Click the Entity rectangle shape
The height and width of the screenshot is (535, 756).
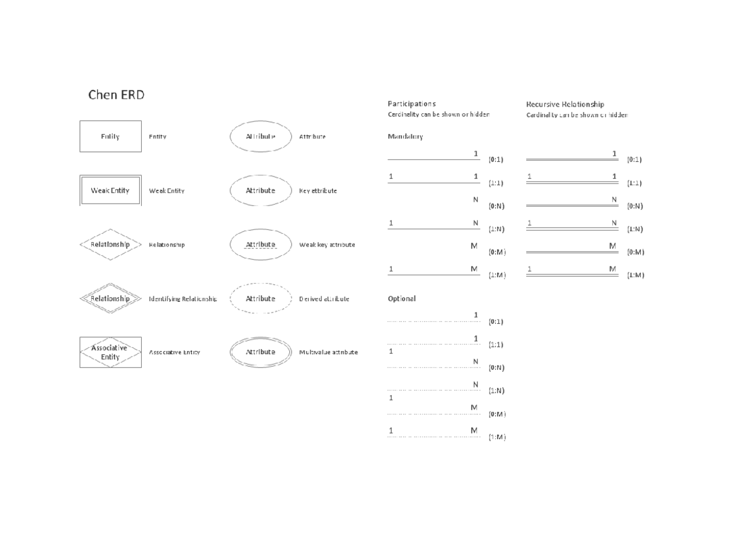110,136
